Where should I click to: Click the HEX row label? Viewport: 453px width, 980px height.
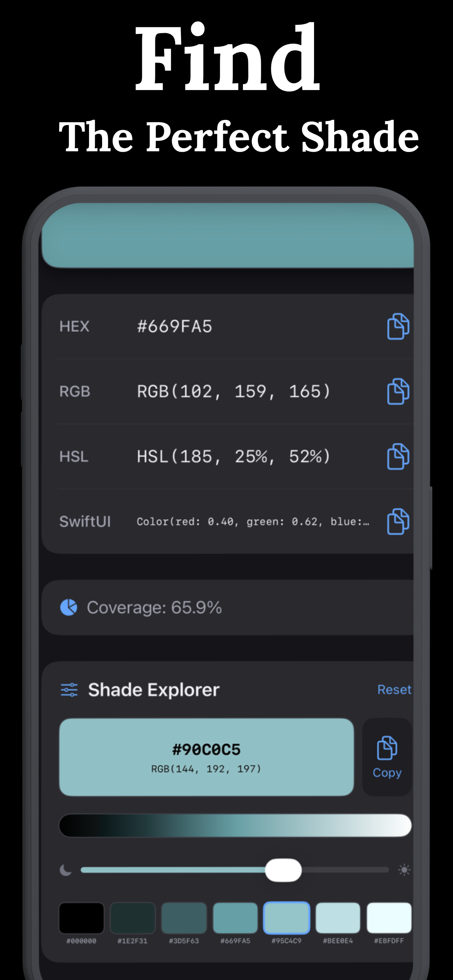74,326
